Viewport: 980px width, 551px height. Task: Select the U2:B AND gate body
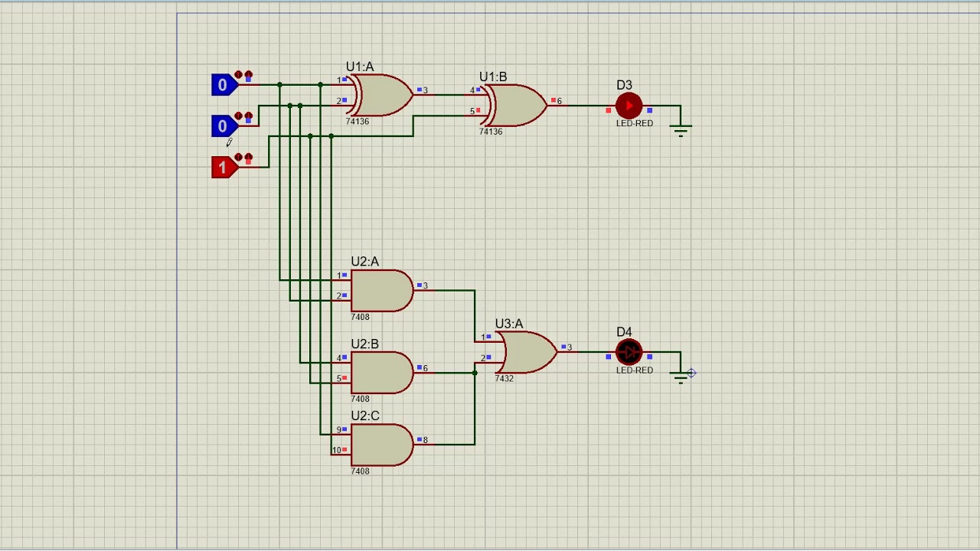(x=382, y=373)
